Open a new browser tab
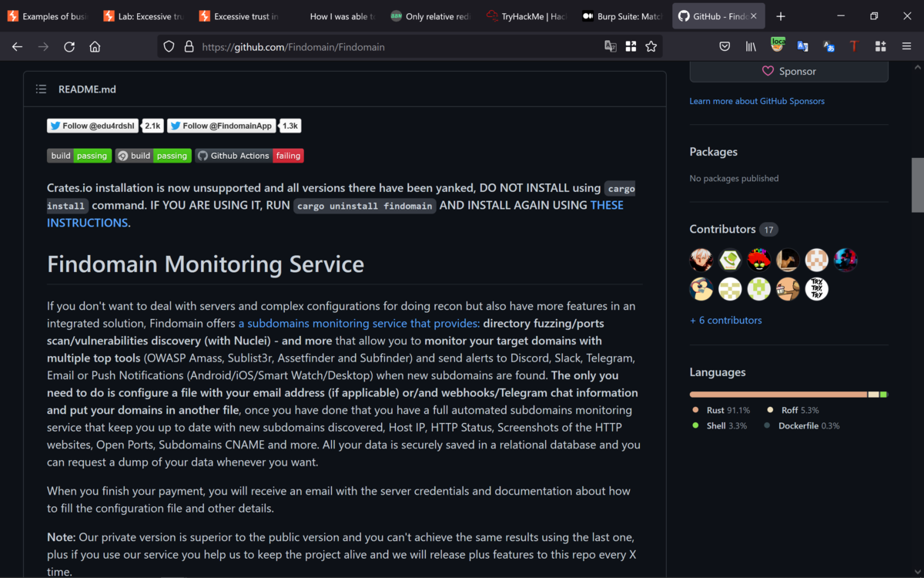924x578 pixels. point(781,16)
